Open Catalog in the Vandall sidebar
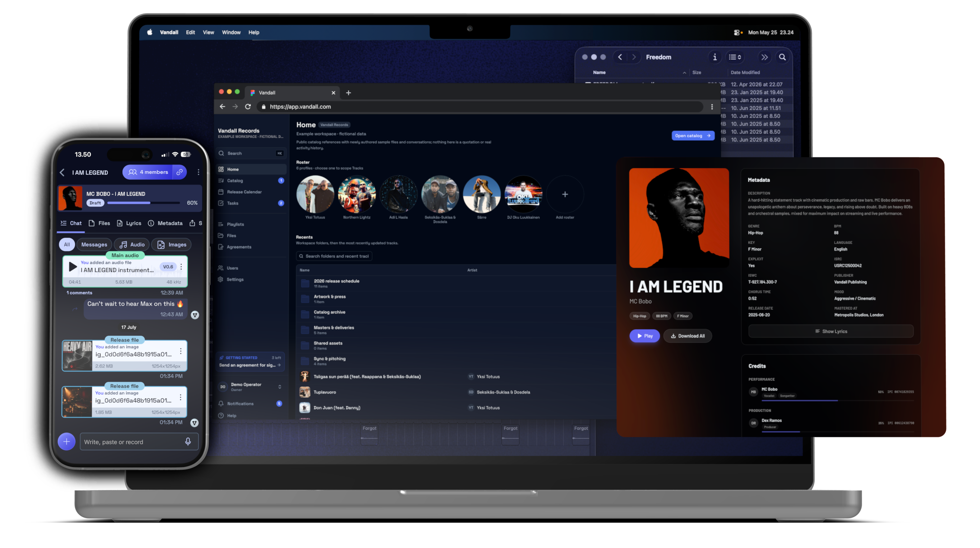 pyautogui.click(x=251, y=180)
